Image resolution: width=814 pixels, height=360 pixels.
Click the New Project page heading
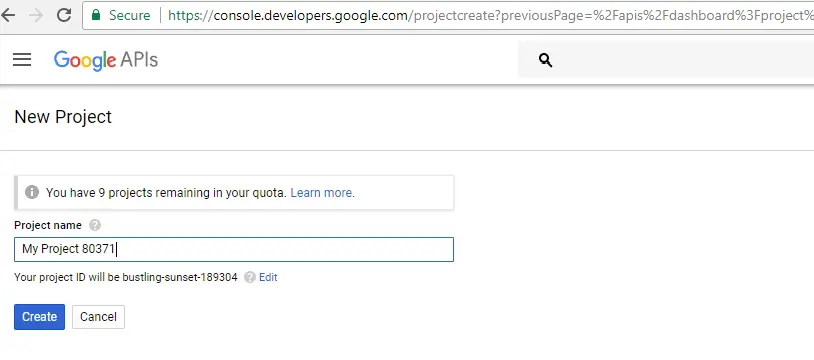point(63,117)
